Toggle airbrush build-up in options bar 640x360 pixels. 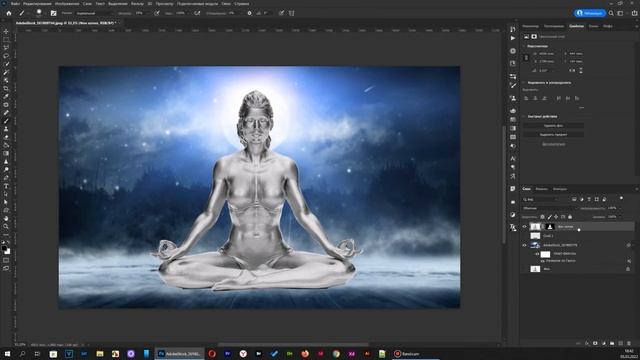[x=197, y=13]
